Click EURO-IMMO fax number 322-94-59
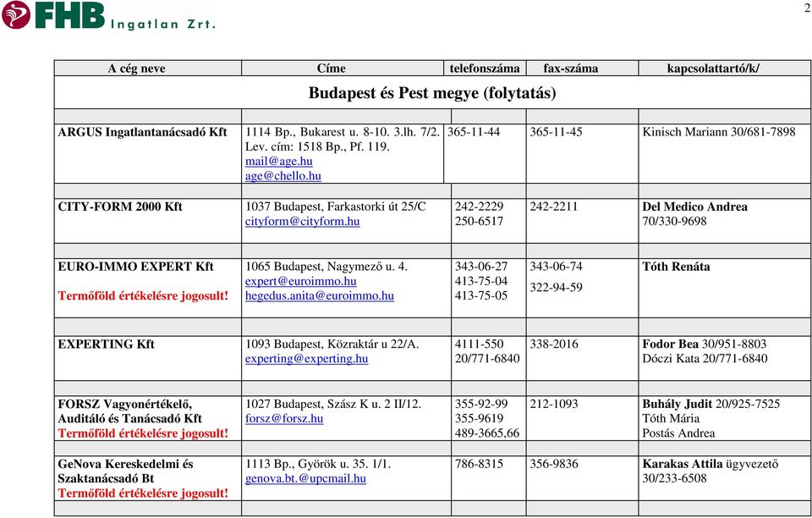 coord(556,288)
